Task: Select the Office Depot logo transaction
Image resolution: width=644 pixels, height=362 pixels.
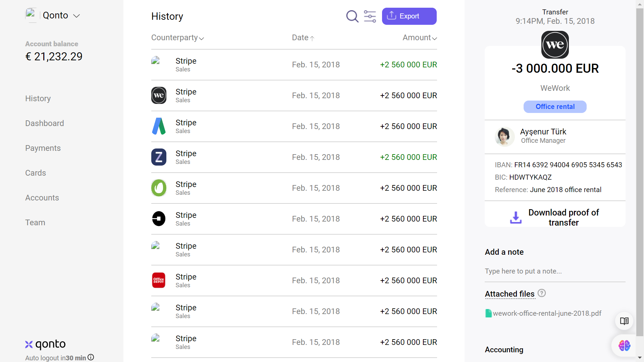Action: click(x=159, y=280)
